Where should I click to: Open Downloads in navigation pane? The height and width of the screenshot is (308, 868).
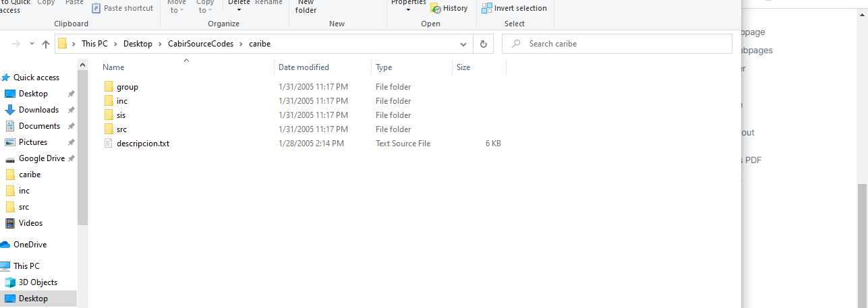click(38, 110)
